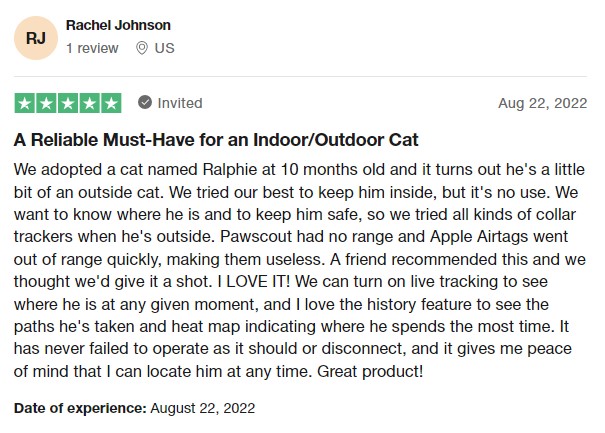This screenshot has height=433, width=605.
Task: Click the RJ avatar circle
Action: (x=36, y=38)
